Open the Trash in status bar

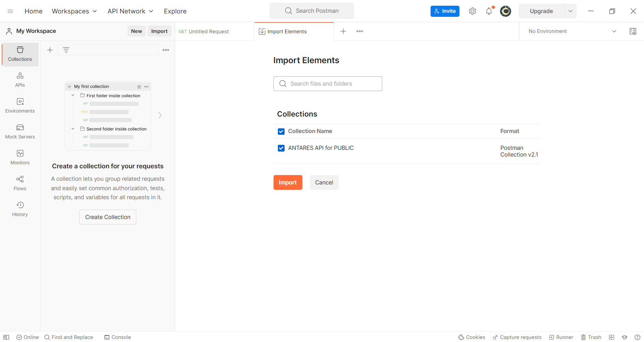(591, 337)
